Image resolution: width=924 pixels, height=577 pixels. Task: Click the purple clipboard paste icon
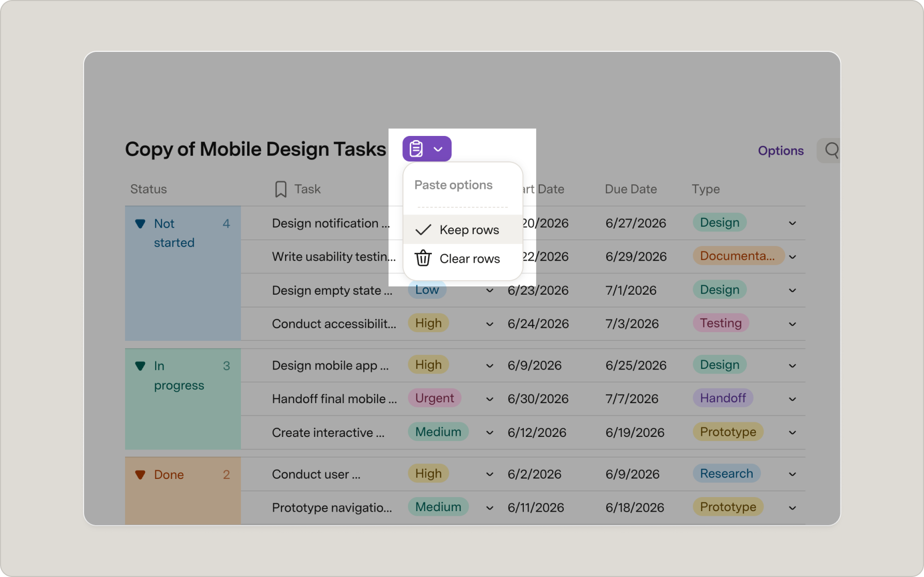416,149
